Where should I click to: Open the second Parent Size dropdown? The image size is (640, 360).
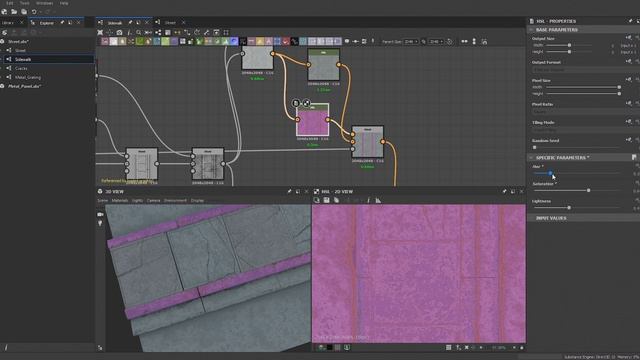coord(436,41)
